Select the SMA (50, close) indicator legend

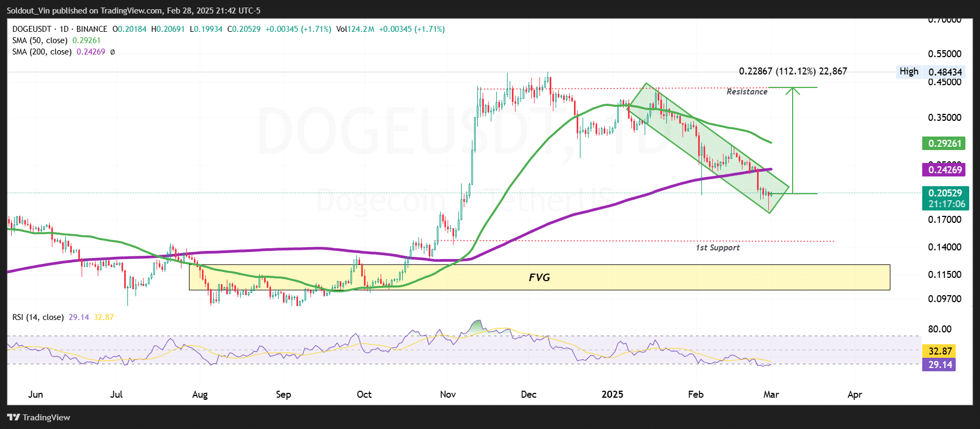40,40
